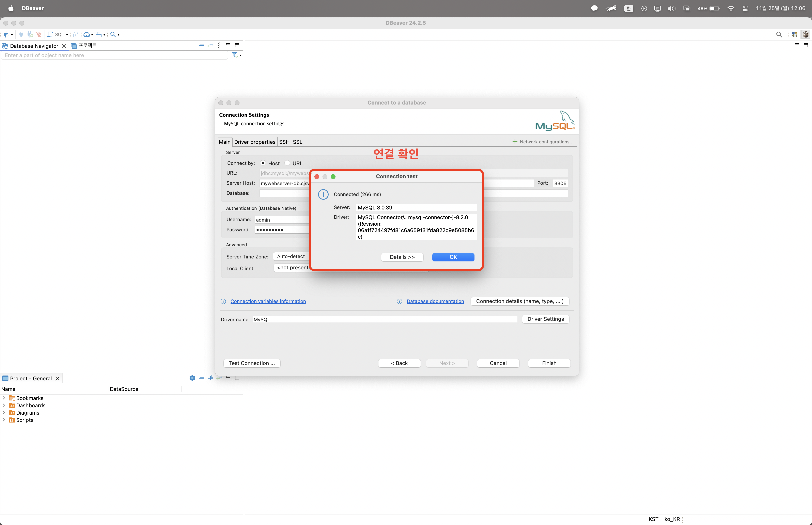Click the Reconnect plug icon with arrows
Screen dimensions: 812x525
point(30,34)
